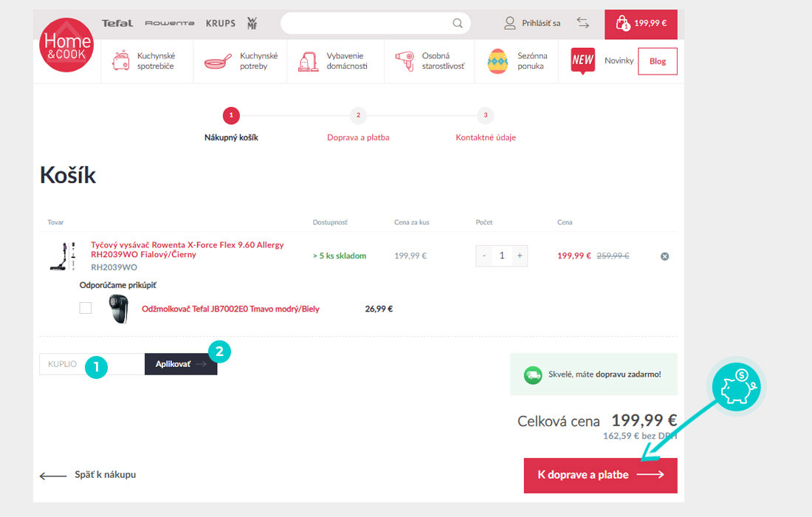The image size is (812, 517).
Task: Click the 'Košík' page heading
Action: coord(68,175)
